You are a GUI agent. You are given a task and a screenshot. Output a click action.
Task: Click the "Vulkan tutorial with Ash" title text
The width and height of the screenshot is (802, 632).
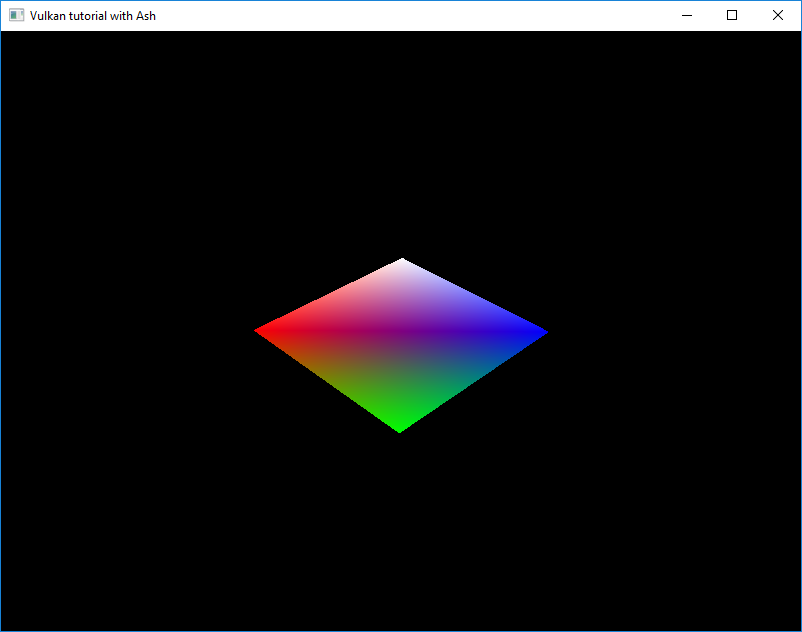[x=93, y=16]
